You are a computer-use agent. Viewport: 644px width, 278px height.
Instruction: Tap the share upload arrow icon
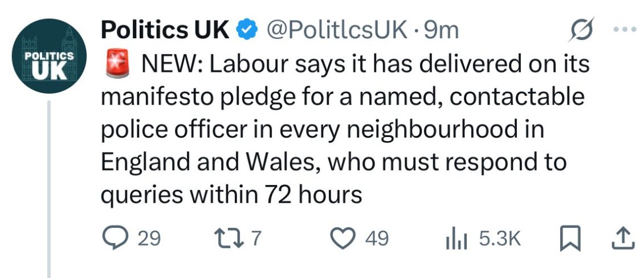(x=622, y=238)
